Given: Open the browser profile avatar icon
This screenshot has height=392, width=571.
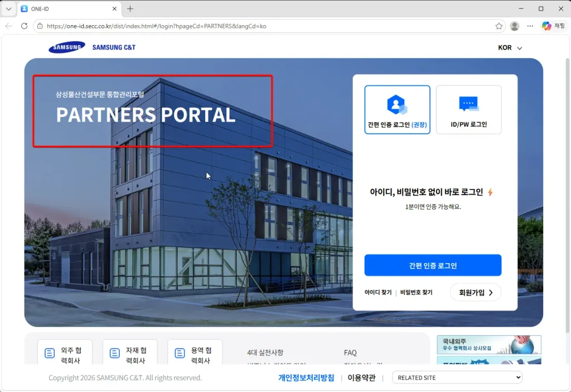Looking at the screenshot, I should pyautogui.click(x=515, y=26).
